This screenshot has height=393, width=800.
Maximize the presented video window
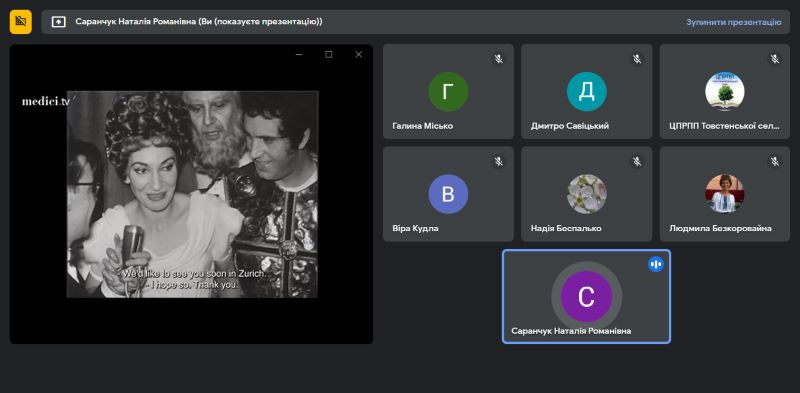coord(329,55)
